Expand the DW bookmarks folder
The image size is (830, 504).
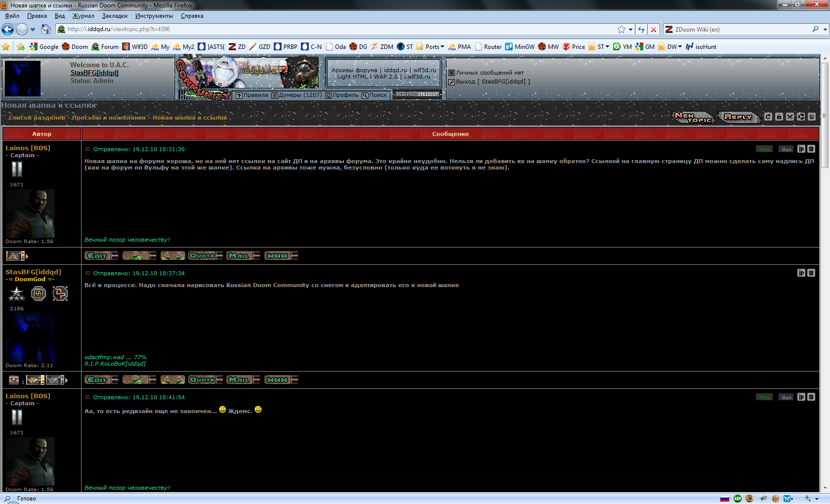point(674,47)
